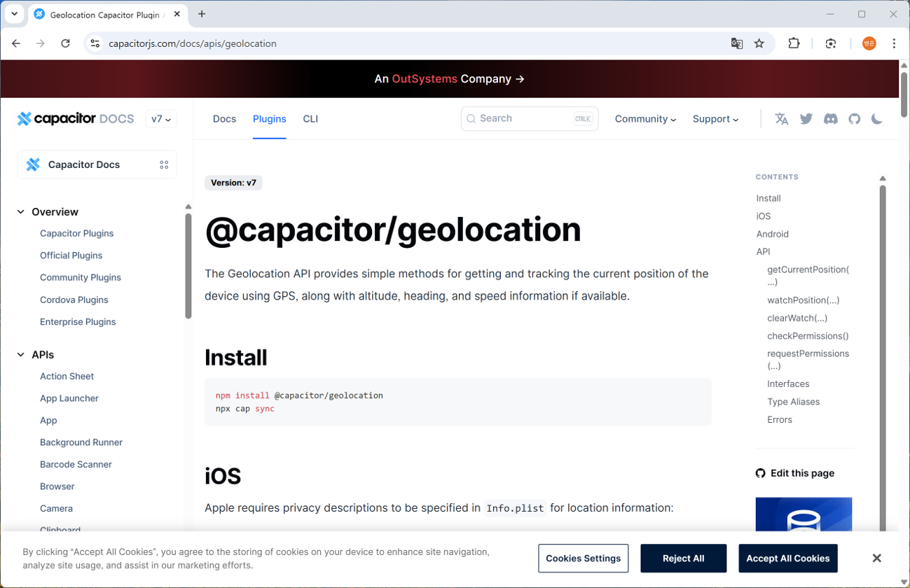Click the four-dot grid icon beside Capacitor Docs
Screen dimensions: 910x588
(164, 164)
